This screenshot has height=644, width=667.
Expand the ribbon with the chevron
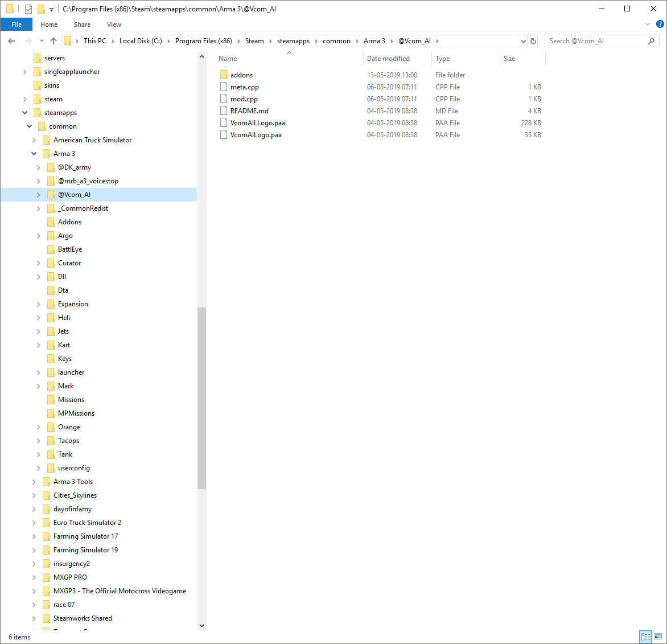[648, 24]
